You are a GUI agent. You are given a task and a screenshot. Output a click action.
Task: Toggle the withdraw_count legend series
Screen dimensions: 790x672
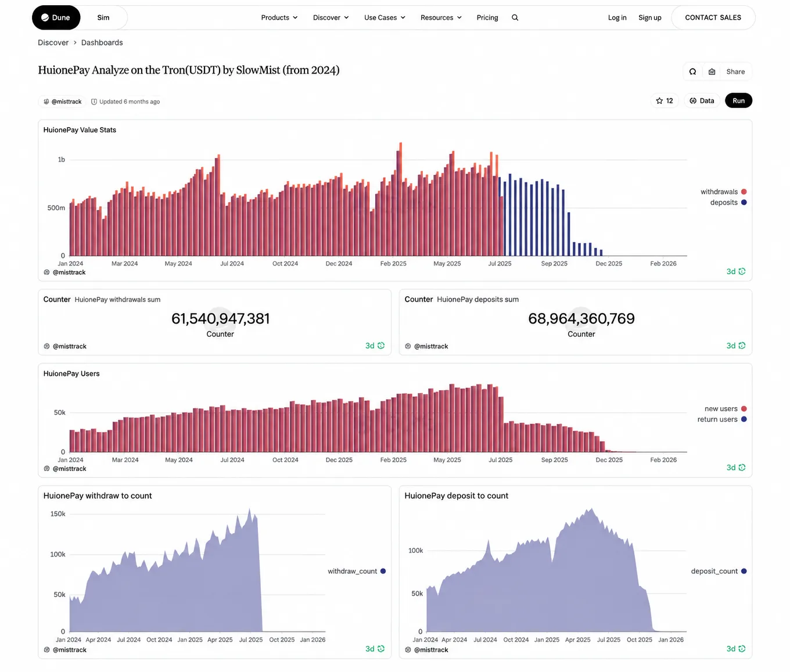click(357, 572)
